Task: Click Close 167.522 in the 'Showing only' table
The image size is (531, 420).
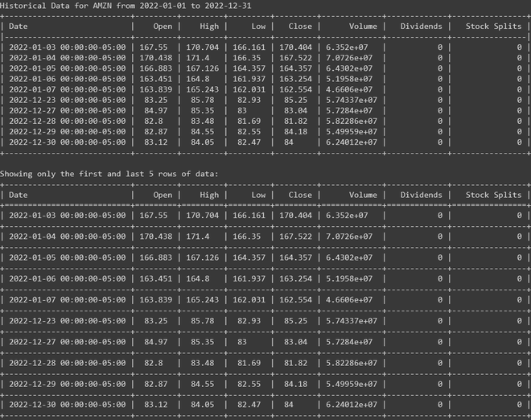Action: 295,237
